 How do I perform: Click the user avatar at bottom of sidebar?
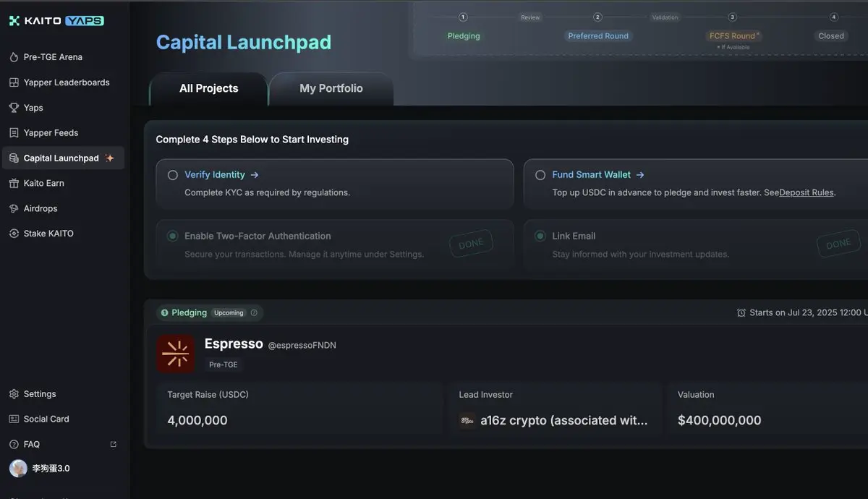pos(18,469)
